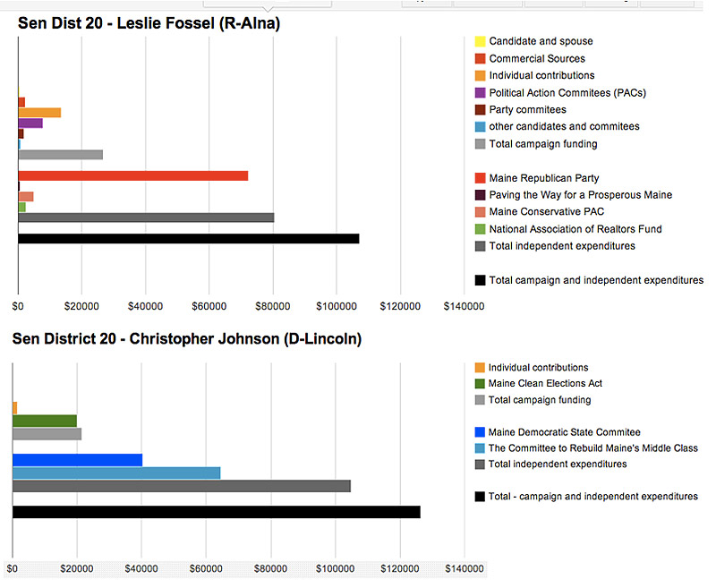Click the 'Sen District 20 - Christopher Johnson (D-Lincoln)' title
Screen dimensions: 716x588
pyautogui.click(x=187, y=338)
